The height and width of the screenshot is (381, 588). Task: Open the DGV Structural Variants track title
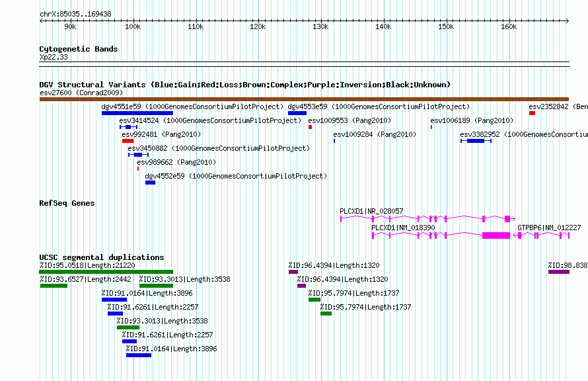245,85
